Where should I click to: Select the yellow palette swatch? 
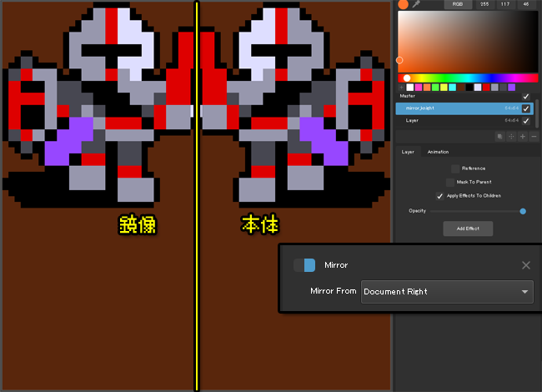[444, 88]
